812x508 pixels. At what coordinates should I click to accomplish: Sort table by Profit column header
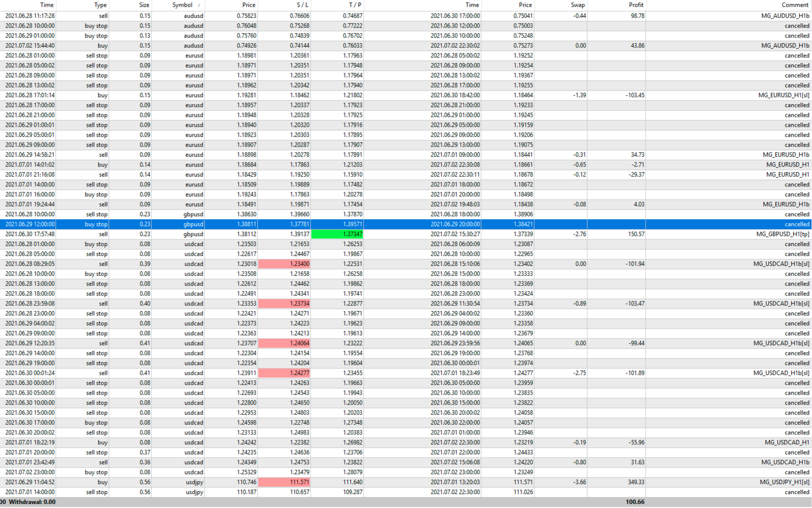tap(636, 5)
